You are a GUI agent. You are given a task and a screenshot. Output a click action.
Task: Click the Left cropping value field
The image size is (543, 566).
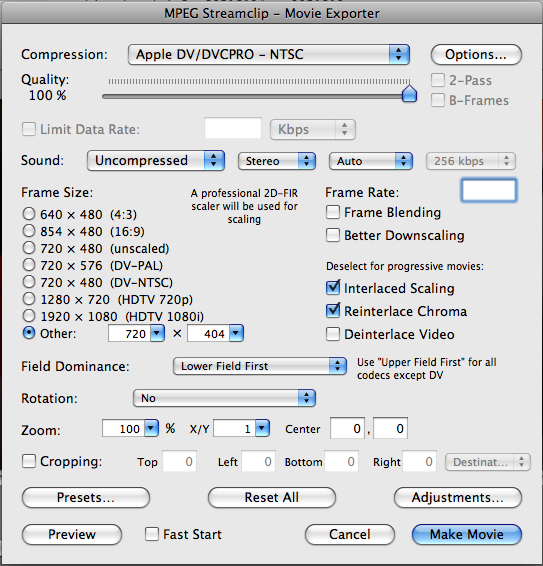tap(259, 461)
